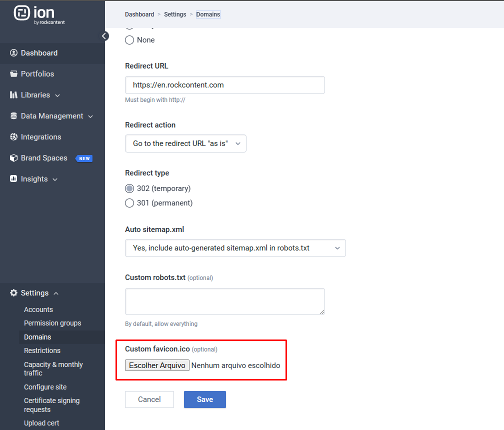The image size is (504, 430).
Task: Go to Settings breadcrumb link
Action: tap(175, 14)
